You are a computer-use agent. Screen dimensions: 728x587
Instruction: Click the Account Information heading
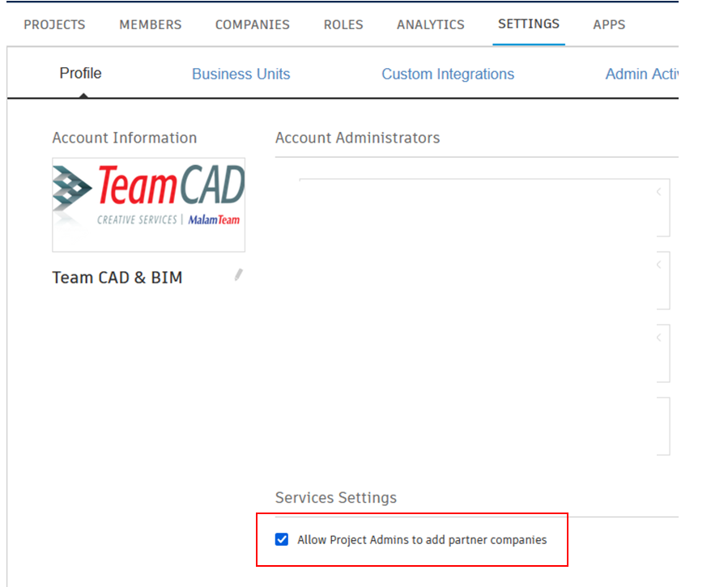(x=125, y=138)
